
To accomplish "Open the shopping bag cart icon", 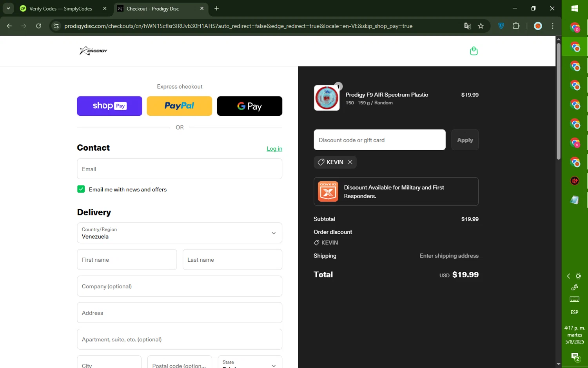I will click(474, 51).
